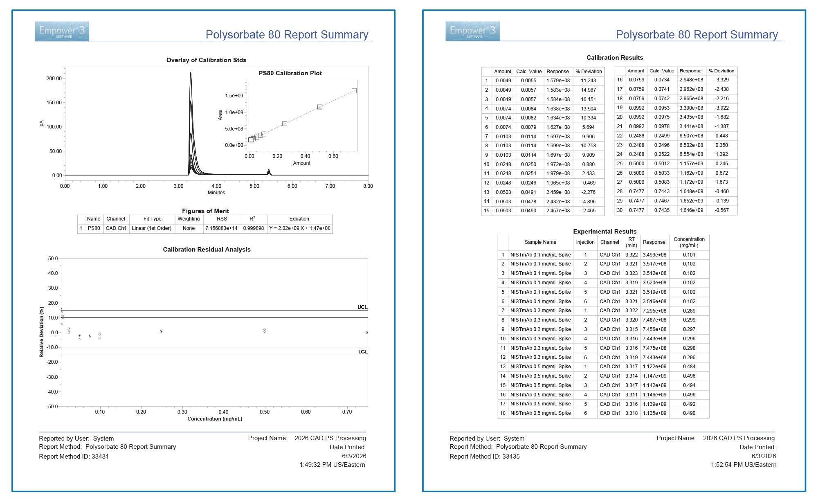Image resolution: width=818 pixels, height=504 pixels.
Task: Select right page 'Polysorbate 80 Report Summary' title
Action: 697,35
